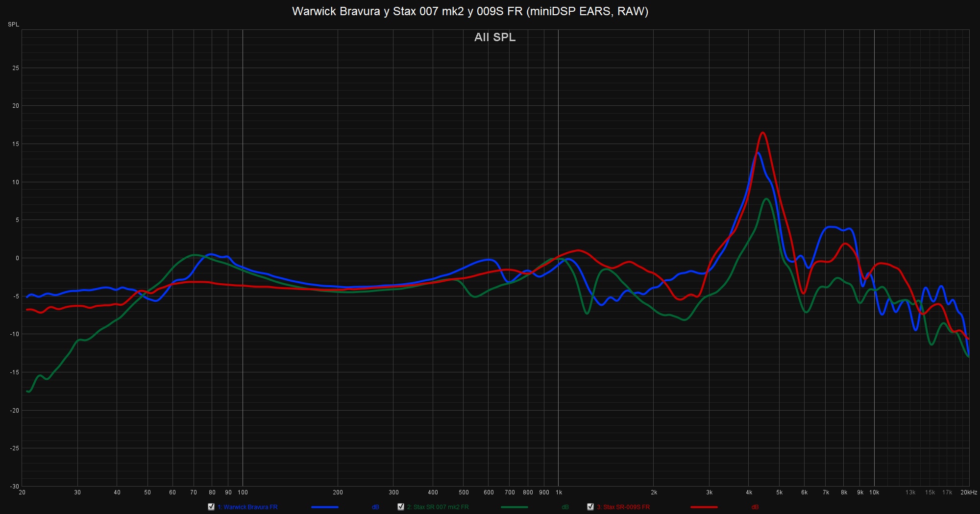The image size is (980, 514).
Task: Click the green dB readout for Stax 007
Action: (565, 507)
